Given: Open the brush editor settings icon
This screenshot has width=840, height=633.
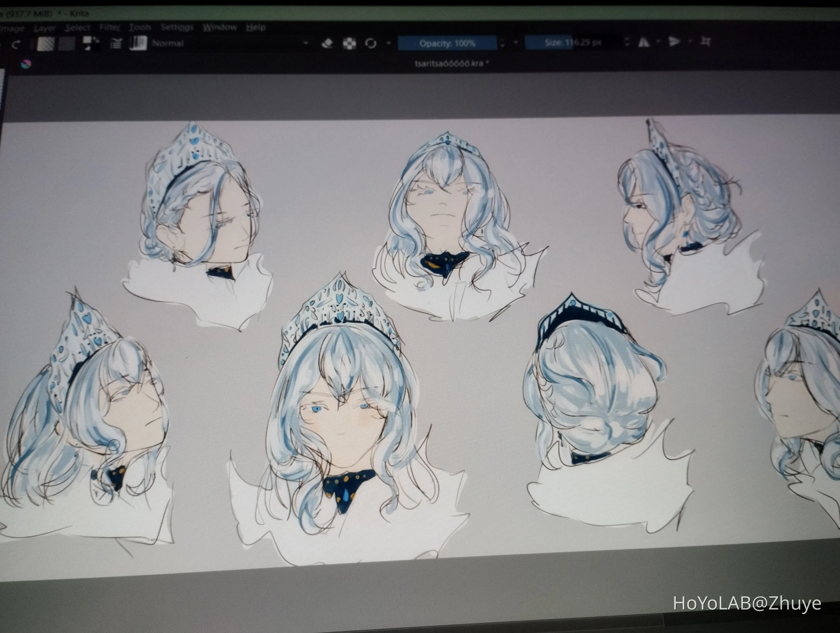Looking at the screenshot, I should pyautogui.click(x=116, y=44).
